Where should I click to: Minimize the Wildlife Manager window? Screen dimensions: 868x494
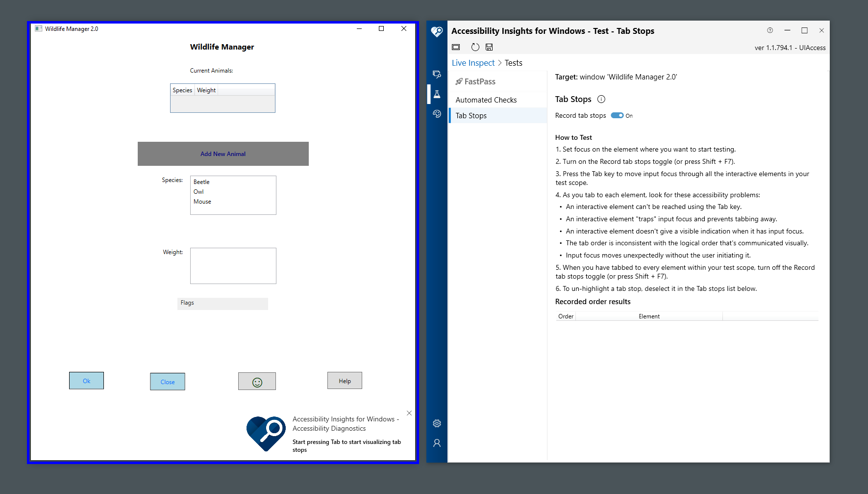(x=359, y=28)
